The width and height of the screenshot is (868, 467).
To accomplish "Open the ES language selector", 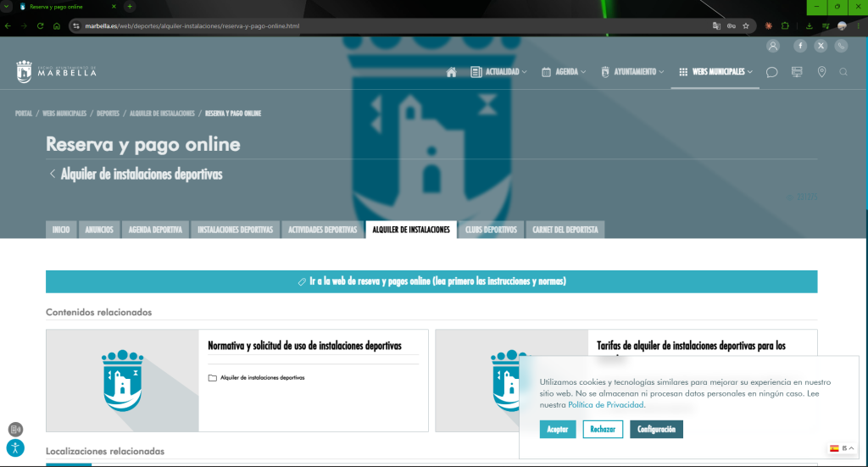I will (x=842, y=448).
